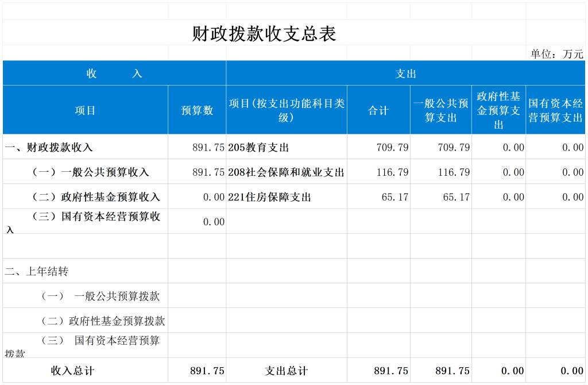Viewport: 588px width, 385px height.
Task: Click the 二、上年结转 row label
Action: (37, 271)
